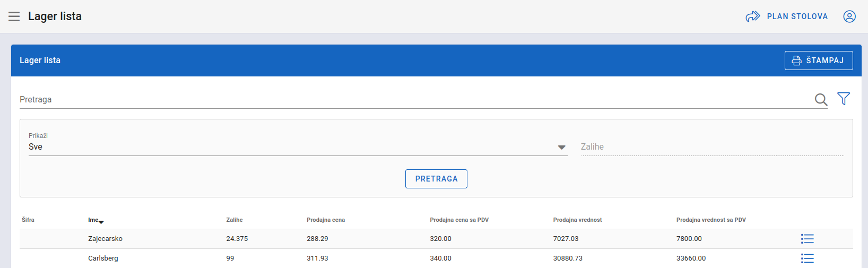The width and height of the screenshot is (868, 268).
Task: Click the printer icon in Štampaj
Action: coord(796,60)
